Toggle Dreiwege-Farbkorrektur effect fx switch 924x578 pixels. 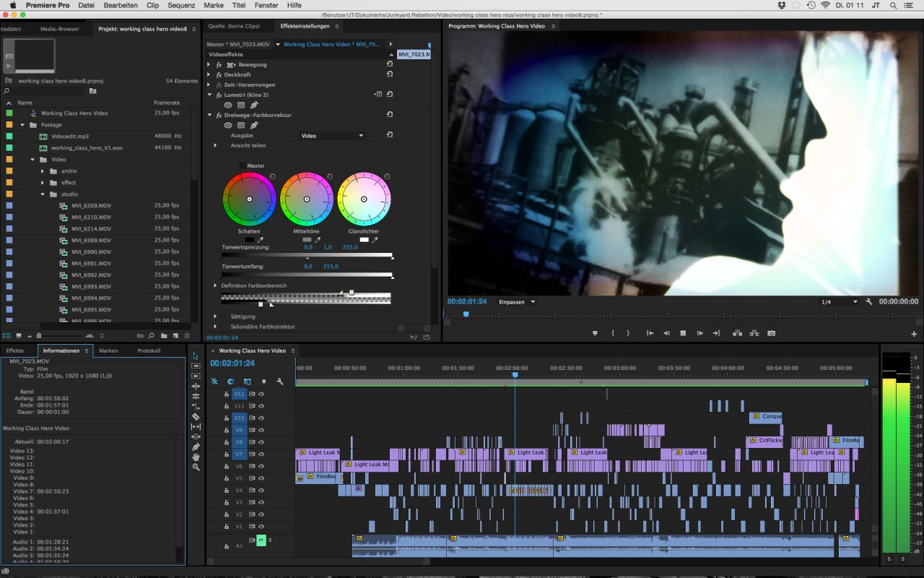pos(219,115)
